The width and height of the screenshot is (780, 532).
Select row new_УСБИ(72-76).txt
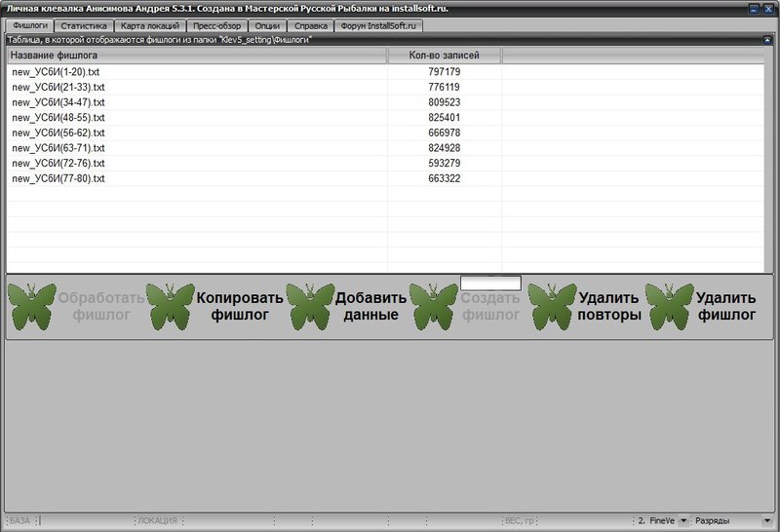[385, 163]
